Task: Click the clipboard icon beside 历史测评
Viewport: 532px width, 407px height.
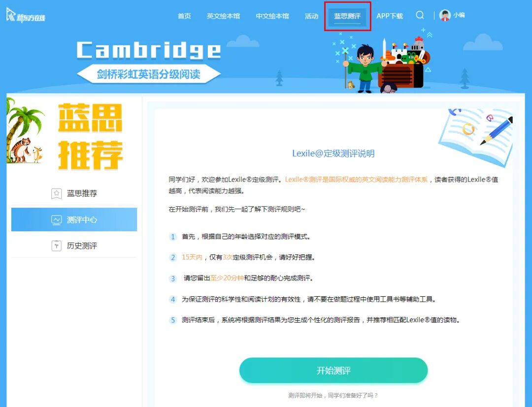Action: pyautogui.click(x=56, y=246)
